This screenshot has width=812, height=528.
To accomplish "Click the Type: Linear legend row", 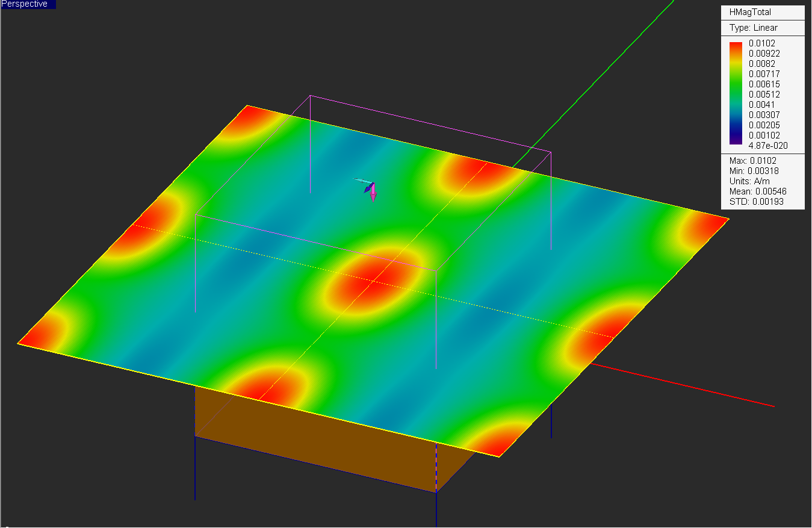I will [x=754, y=28].
